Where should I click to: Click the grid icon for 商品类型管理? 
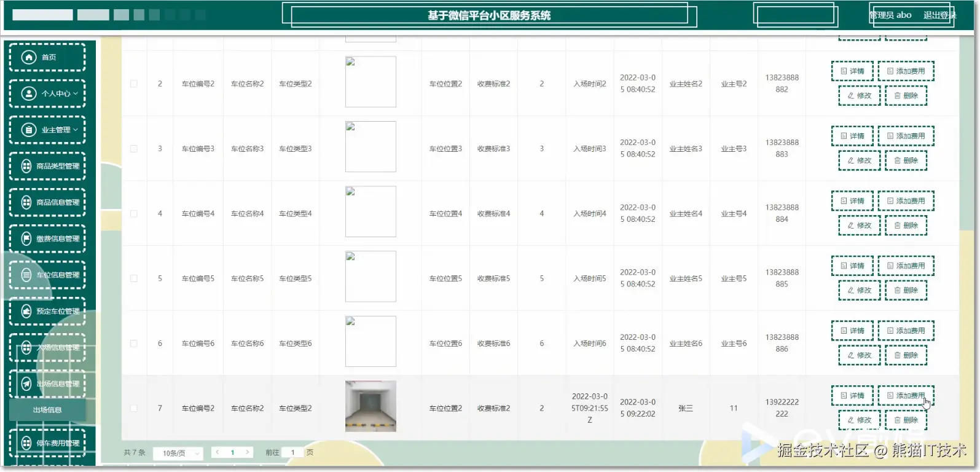click(x=26, y=166)
